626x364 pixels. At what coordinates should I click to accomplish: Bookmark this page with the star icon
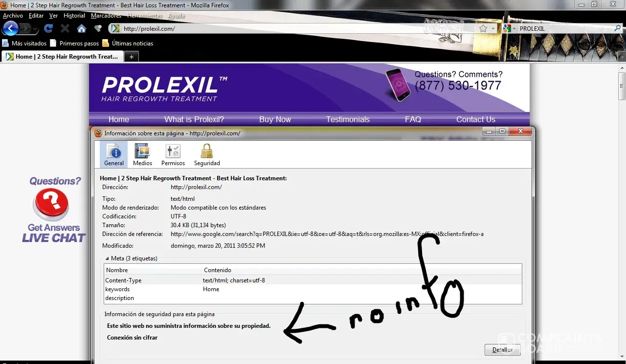click(x=483, y=29)
